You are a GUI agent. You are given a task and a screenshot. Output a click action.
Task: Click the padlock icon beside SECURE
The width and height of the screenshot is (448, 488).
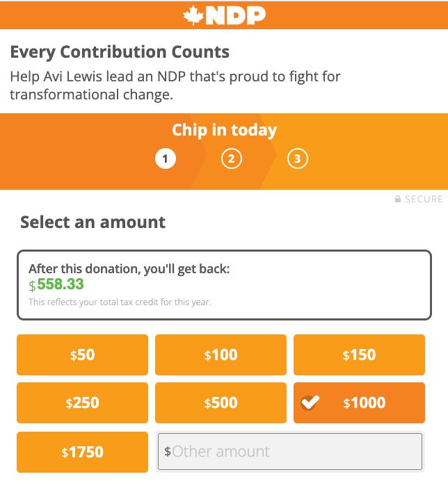coord(398,200)
